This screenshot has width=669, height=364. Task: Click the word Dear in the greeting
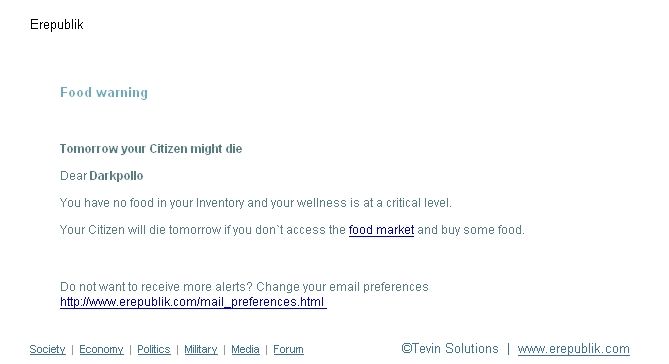pos(73,175)
